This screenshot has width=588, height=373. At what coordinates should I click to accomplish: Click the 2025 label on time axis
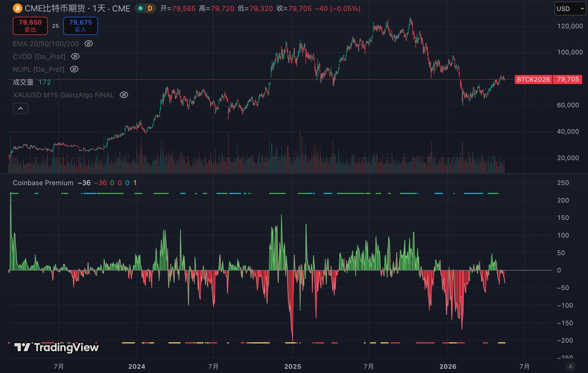[293, 366]
